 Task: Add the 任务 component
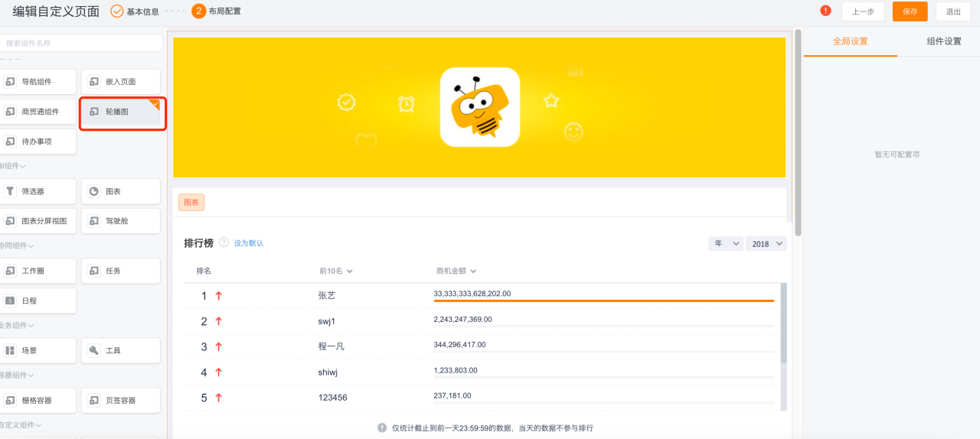[x=121, y=271]
